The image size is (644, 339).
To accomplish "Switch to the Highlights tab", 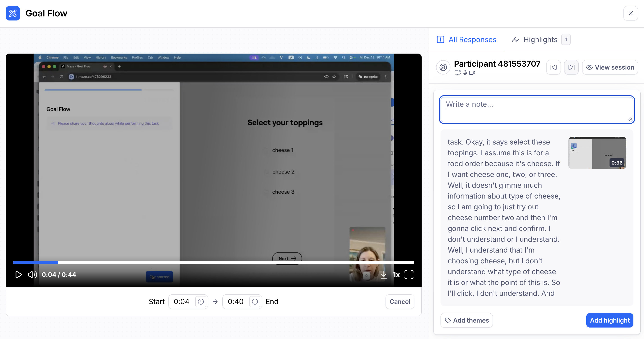I will (540, 39).
